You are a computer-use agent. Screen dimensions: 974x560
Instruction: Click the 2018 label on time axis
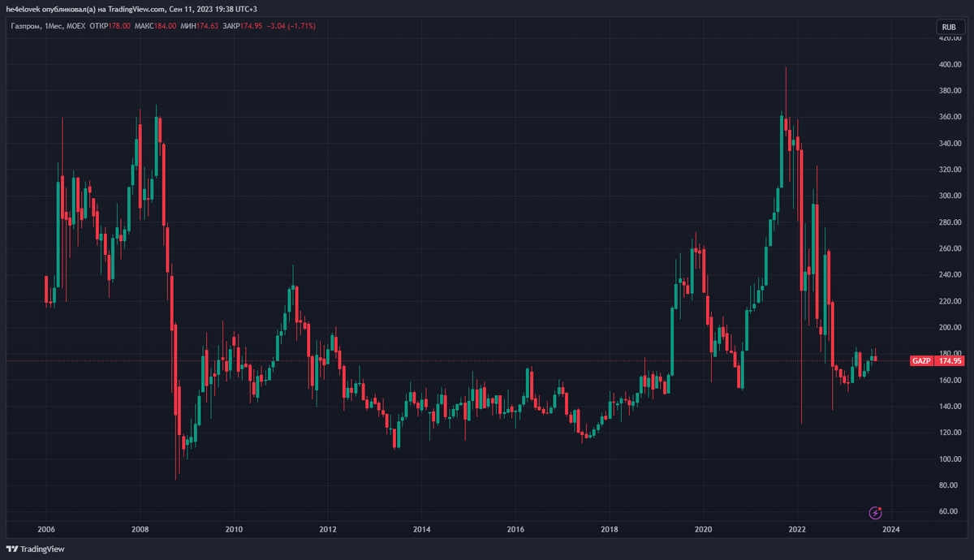coord(610,529)
